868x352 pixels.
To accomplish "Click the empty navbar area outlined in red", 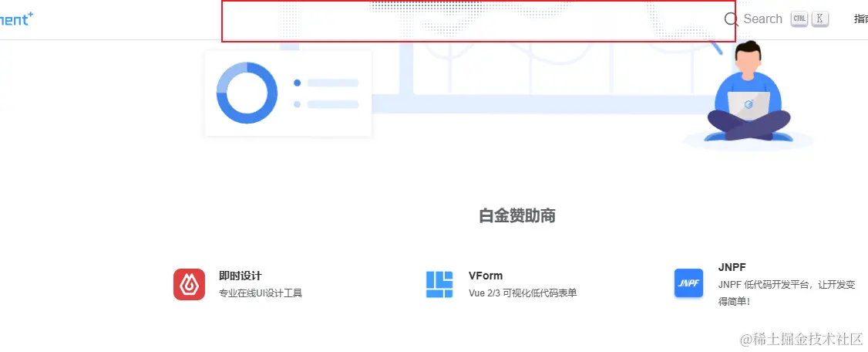I will (x=478, y=21).
